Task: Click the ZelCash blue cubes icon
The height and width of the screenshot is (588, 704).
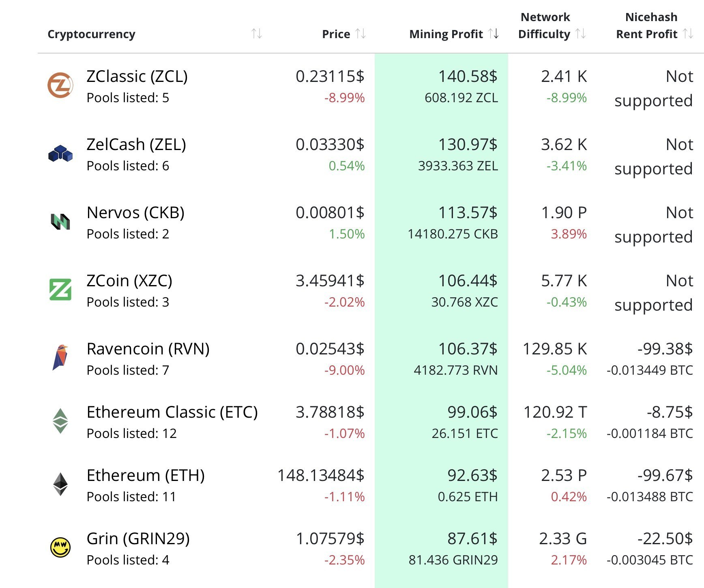Action: click(60, 154)
